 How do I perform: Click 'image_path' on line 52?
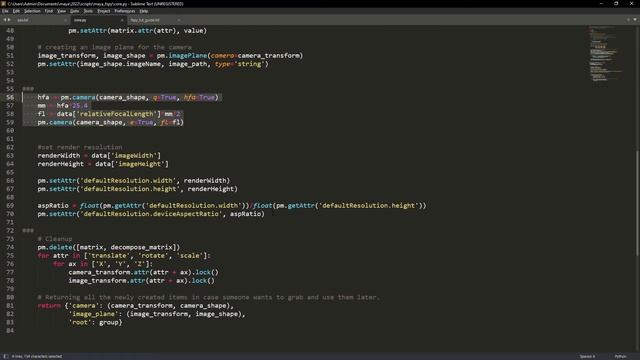pyautogui.click(x=188, y=64)
